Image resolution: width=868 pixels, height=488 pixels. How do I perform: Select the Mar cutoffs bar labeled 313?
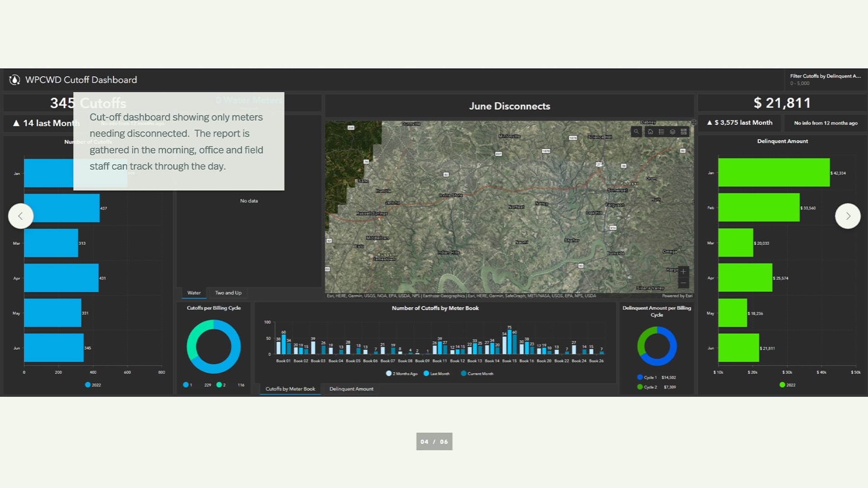pos(51,243)
